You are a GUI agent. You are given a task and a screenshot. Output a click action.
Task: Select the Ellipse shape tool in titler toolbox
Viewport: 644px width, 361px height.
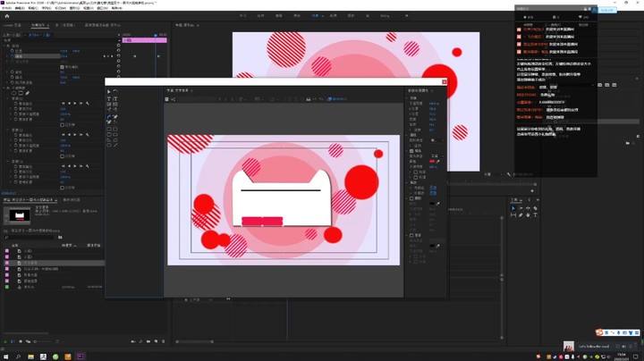click(109, 145)
